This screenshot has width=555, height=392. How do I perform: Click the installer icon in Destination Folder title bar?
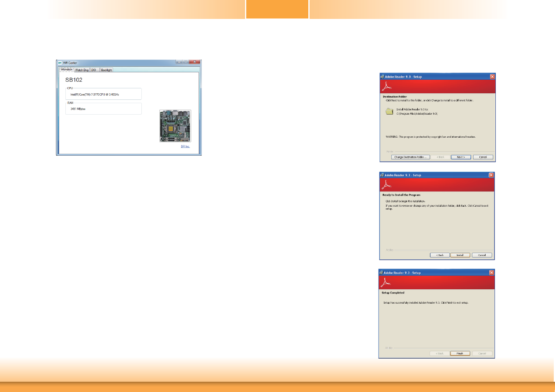tap(382, 76)
